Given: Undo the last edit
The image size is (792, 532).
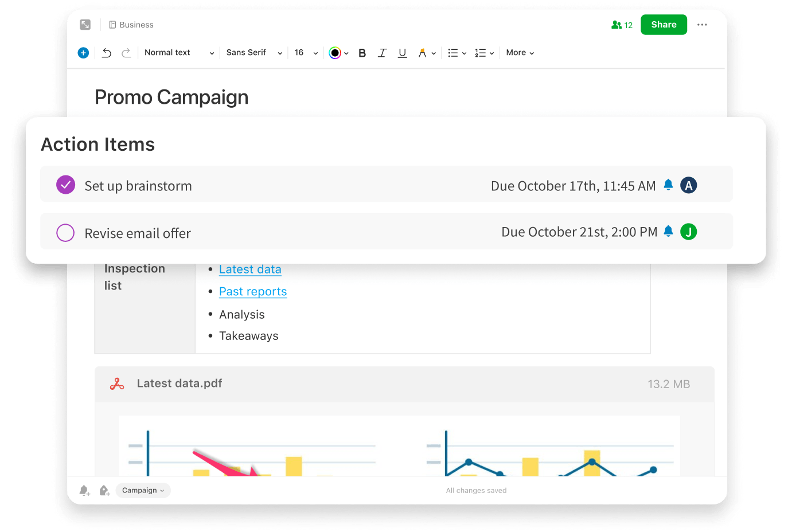Looking at the screenshot, I should coord(107,53).
